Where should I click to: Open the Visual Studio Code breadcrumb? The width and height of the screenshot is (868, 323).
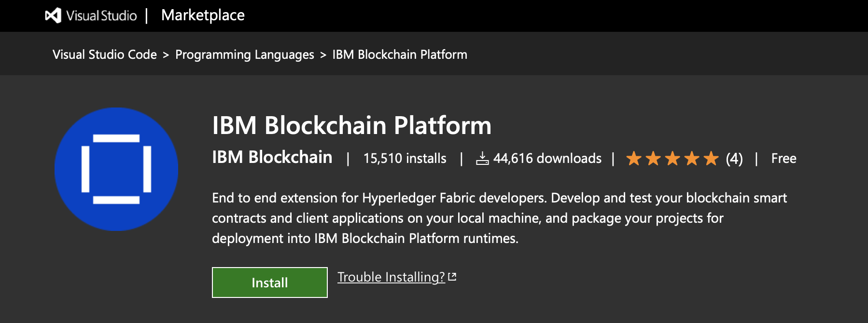105,54
